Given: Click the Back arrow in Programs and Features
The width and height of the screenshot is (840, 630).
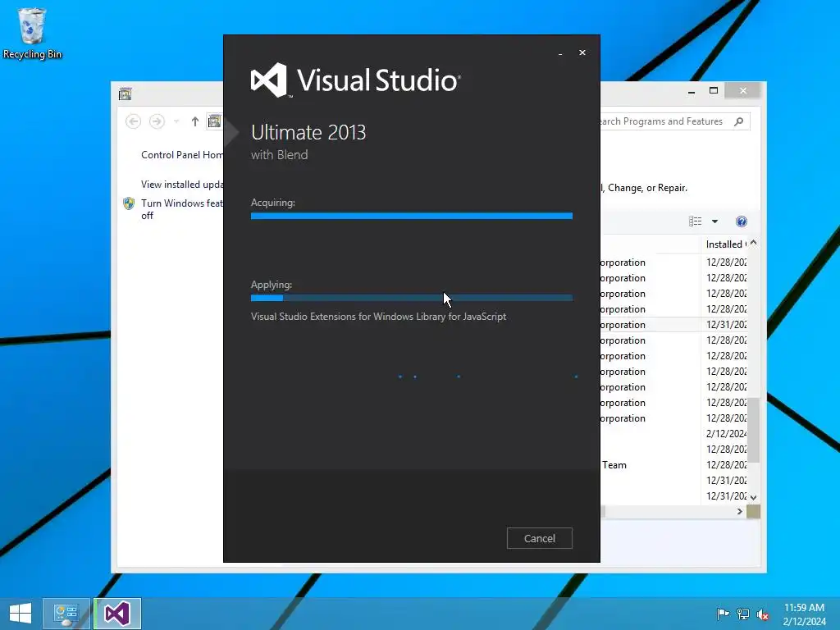Looking at the screenshot, I should coord(134,121).
